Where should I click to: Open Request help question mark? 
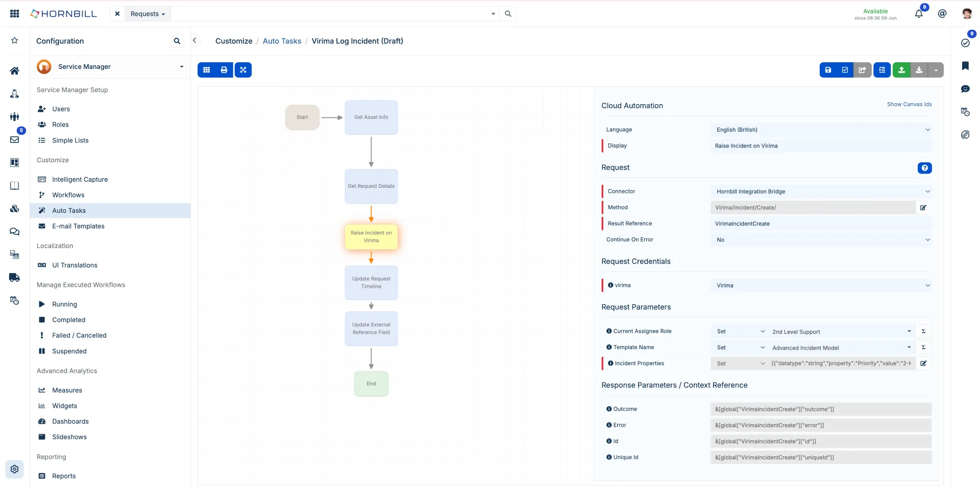point(924,168)
